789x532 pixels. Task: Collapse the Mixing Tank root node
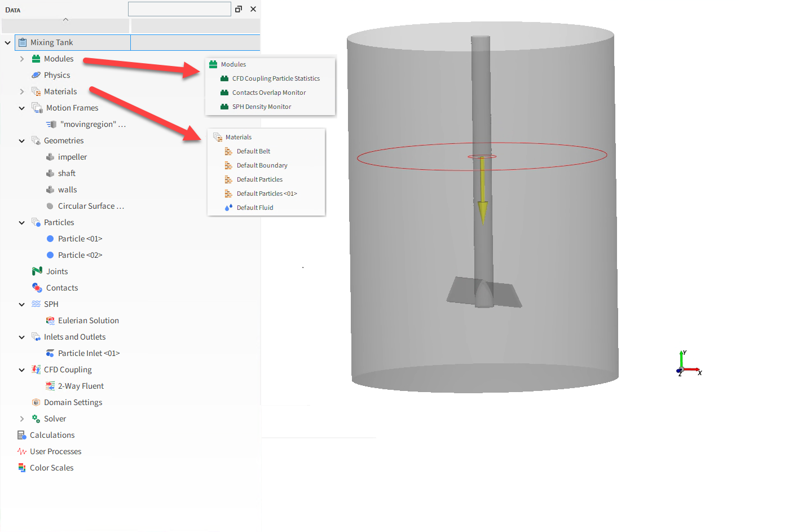click(7, 42)
